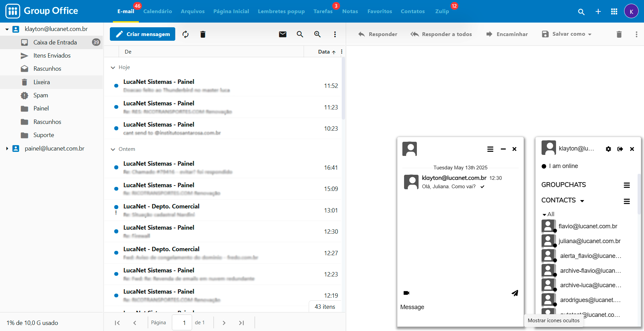Image resolution: width=644 pixels, height=331 pixels.
Task: Click the trash icon beside refresh
Action: pyautogui.click(x=203, y=34)
